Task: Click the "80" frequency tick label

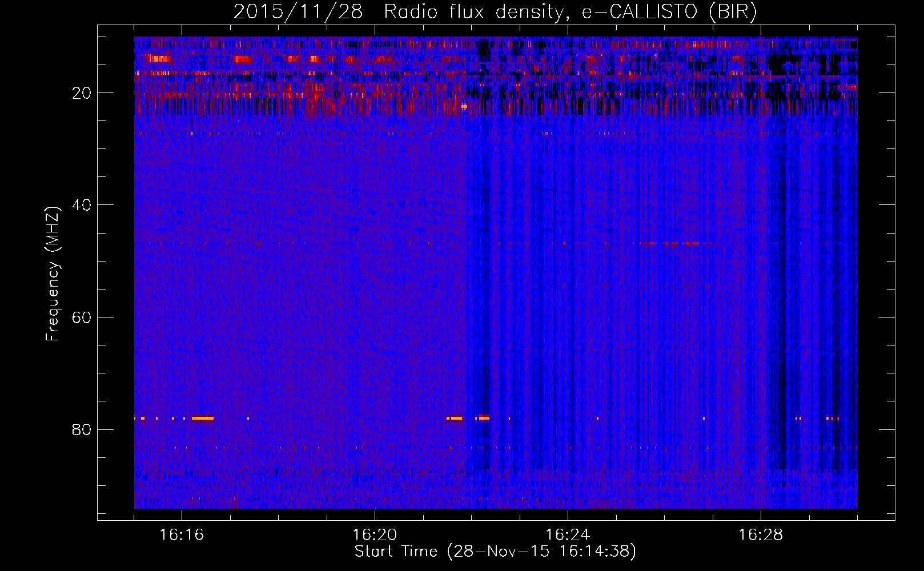Action: [x=82, y=429]
